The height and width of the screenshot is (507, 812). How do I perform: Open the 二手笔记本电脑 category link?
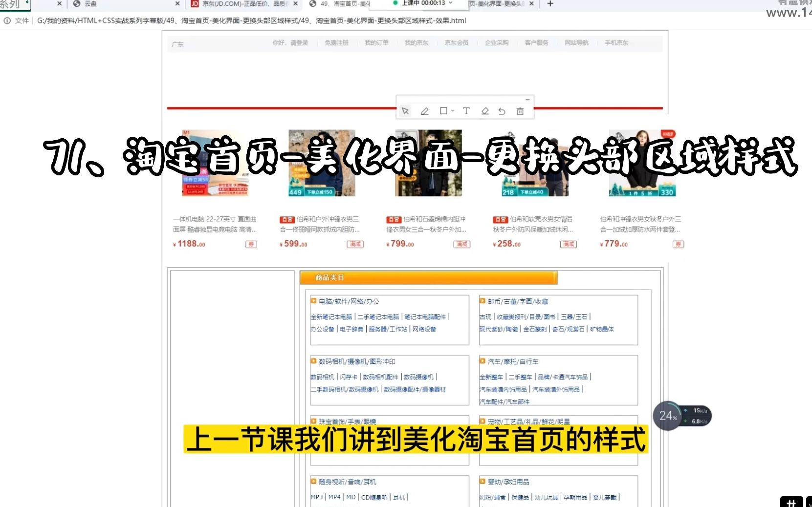click(378, 317)
